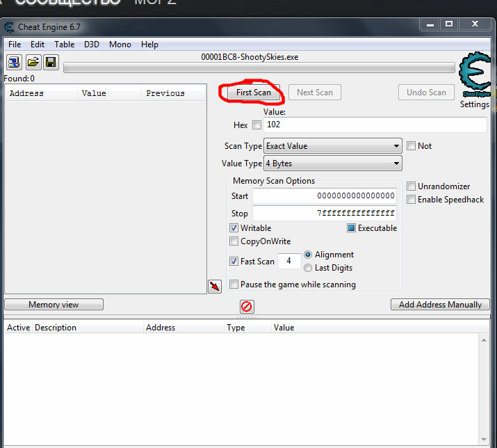497x448 pixels.
Task: Select the Last Digits radio button
Action: click(x=308, y=268)
